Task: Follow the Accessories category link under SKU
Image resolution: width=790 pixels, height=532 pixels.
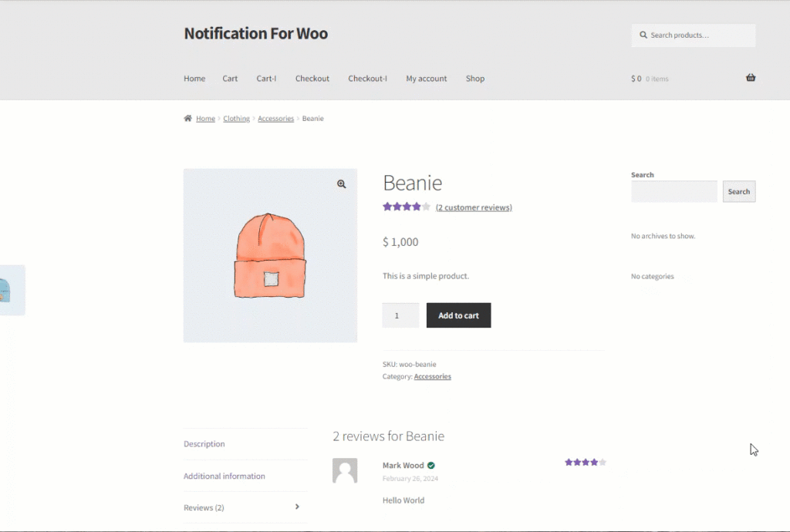Action: [432, 376]
